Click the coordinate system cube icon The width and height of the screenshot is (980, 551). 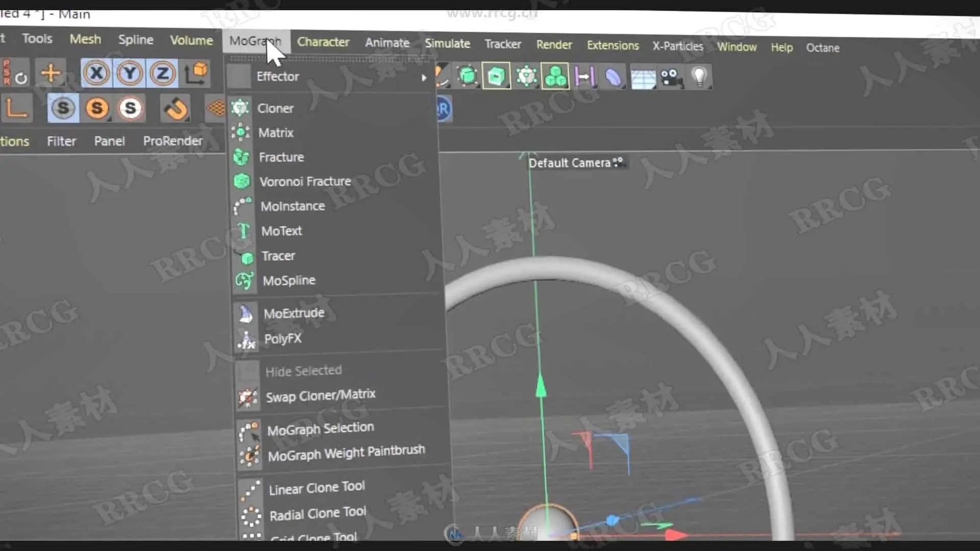(x=197, y=74)
